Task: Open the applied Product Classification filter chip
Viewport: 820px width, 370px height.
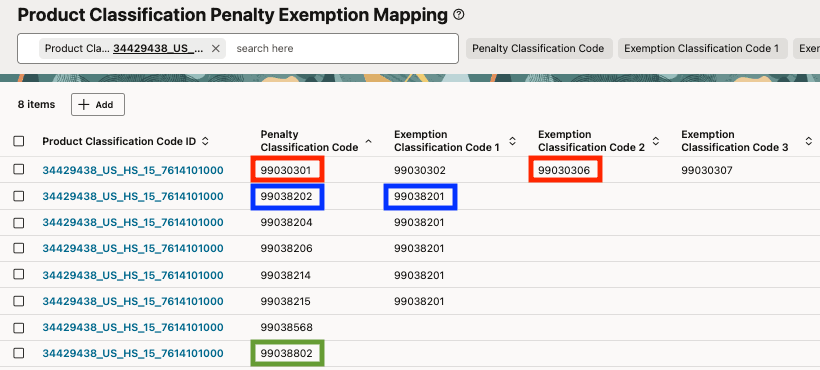Action: pos(124,49)
